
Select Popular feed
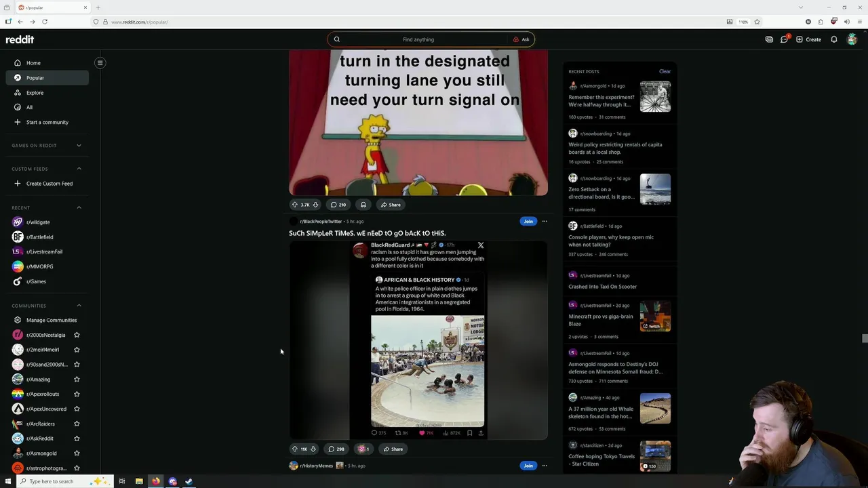tap(47, 78)
